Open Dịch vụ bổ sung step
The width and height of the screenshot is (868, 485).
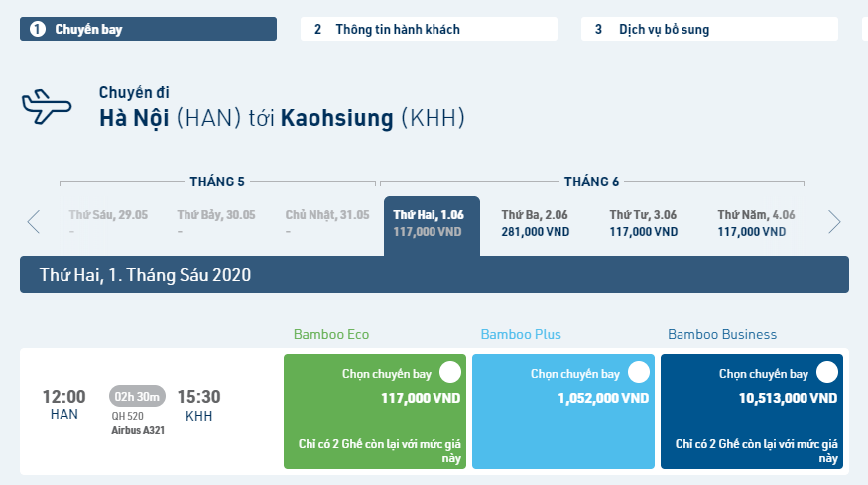pos(709,29)
